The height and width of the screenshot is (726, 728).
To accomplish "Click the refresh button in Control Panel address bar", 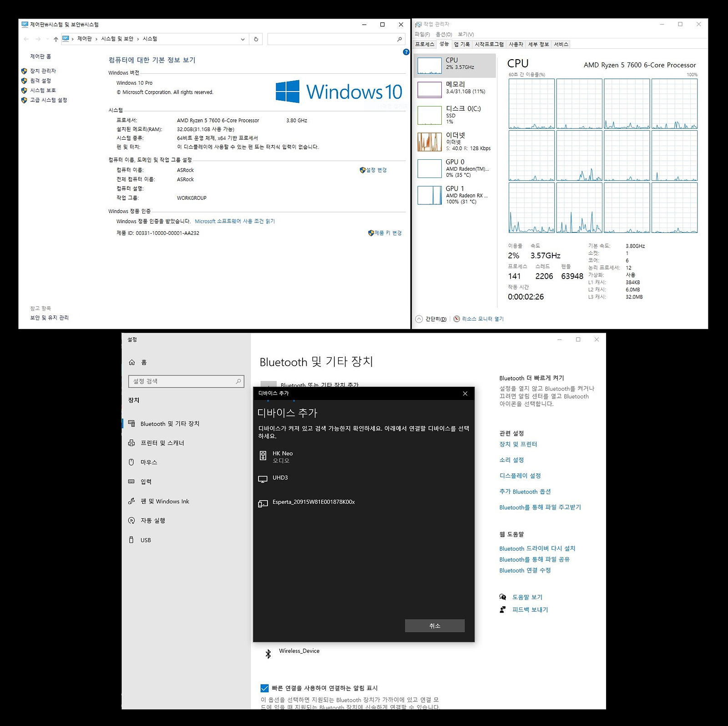I will coord(256,39).
